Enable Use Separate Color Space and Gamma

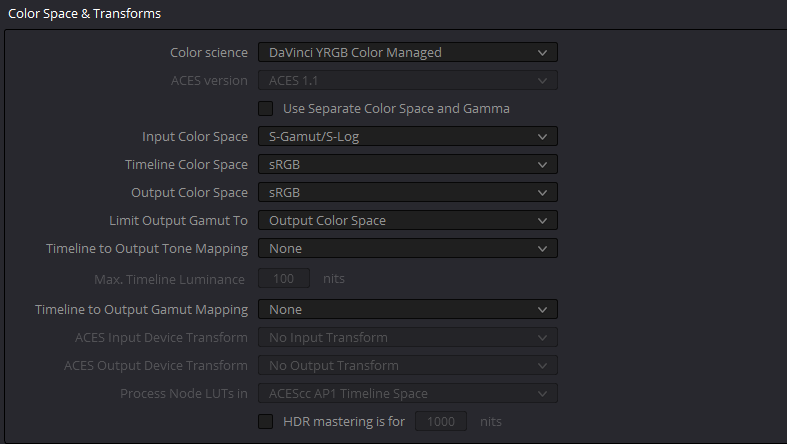click(266, 108)
